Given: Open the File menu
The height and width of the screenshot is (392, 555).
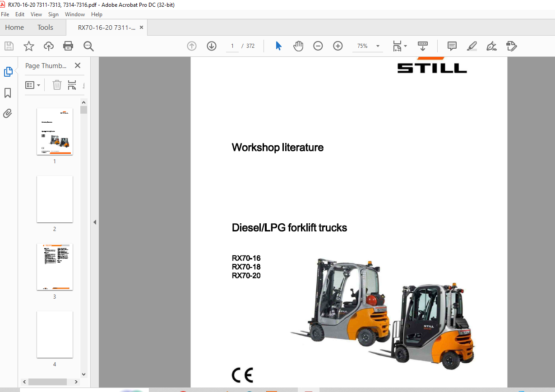Looking at the screenshot, I should click(x=5, y=14).
